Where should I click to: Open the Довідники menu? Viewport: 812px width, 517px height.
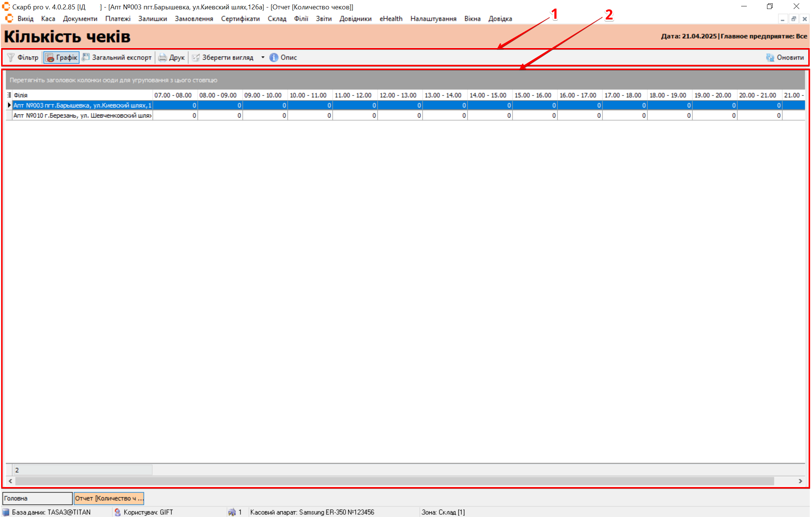[355, 19]
